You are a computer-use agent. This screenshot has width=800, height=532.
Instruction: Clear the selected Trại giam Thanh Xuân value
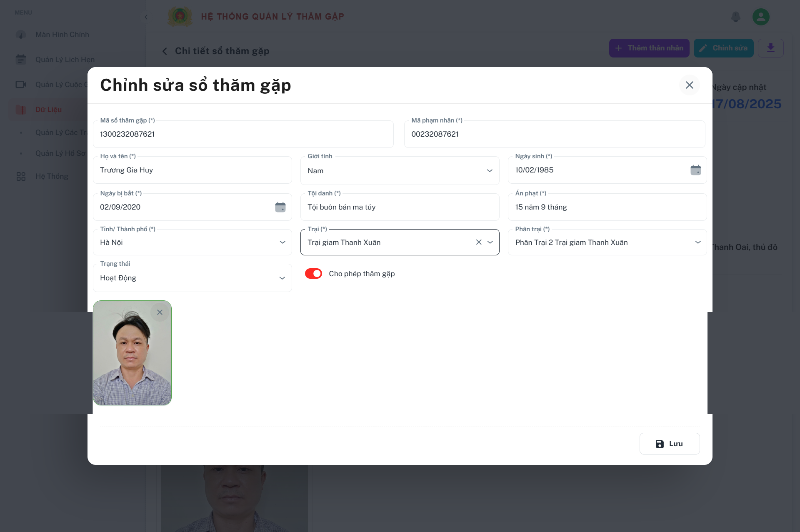(x=479, y=242)
